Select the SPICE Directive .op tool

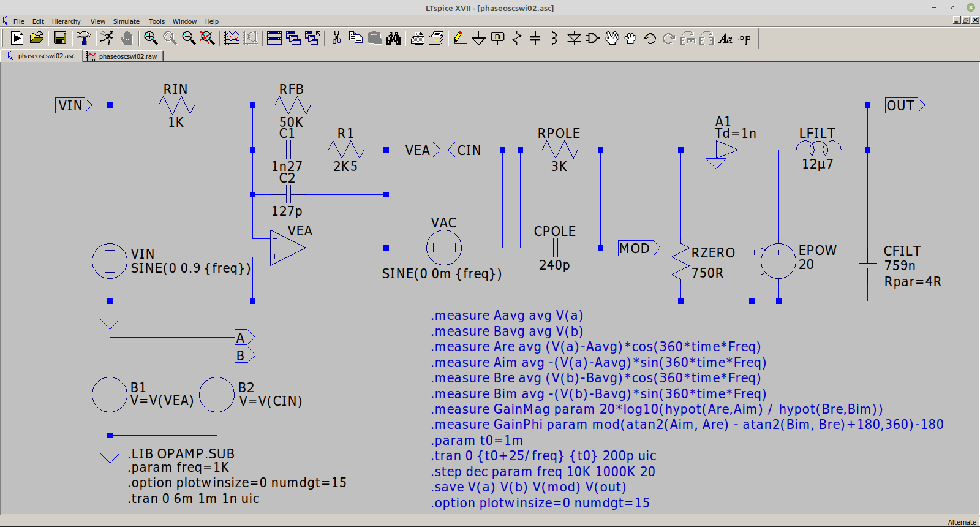(x=744, y=38)
